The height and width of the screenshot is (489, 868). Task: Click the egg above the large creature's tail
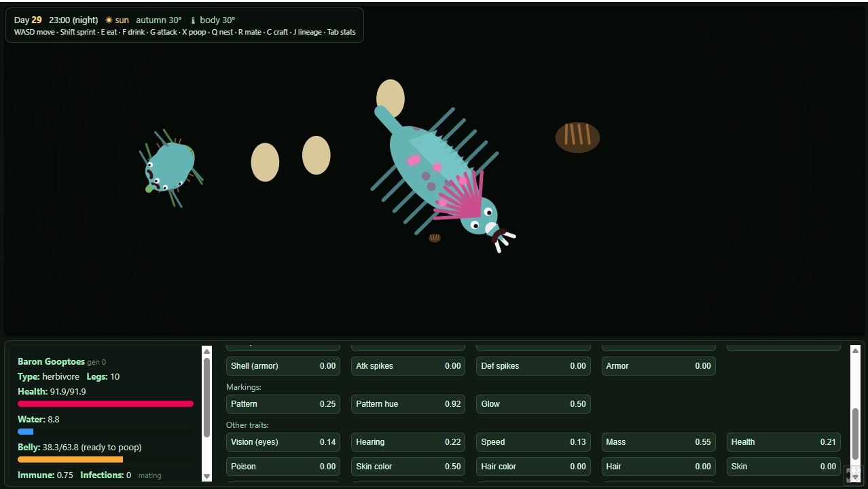(x=391, y=98)
